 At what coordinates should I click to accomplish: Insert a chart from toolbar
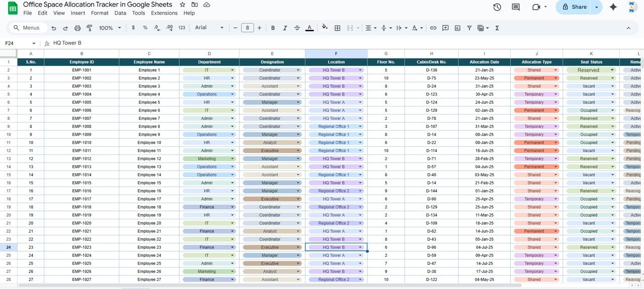click(457, 28)
